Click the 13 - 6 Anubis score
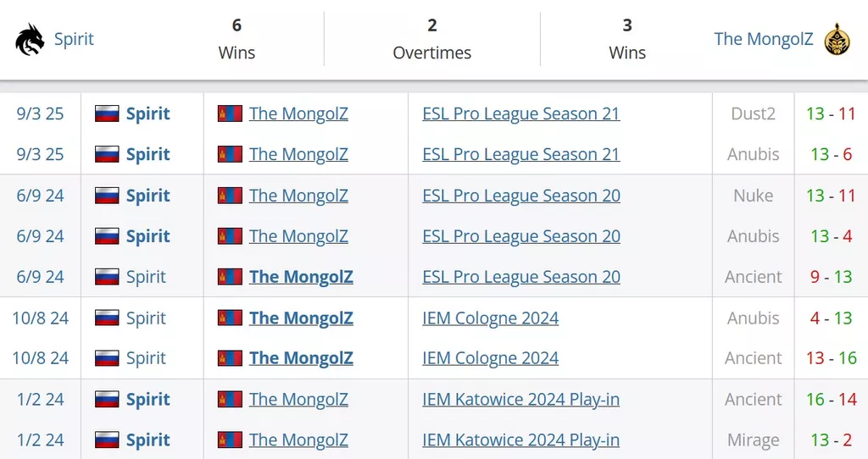Viewport: 868px width, 459px height. (831, 154)
